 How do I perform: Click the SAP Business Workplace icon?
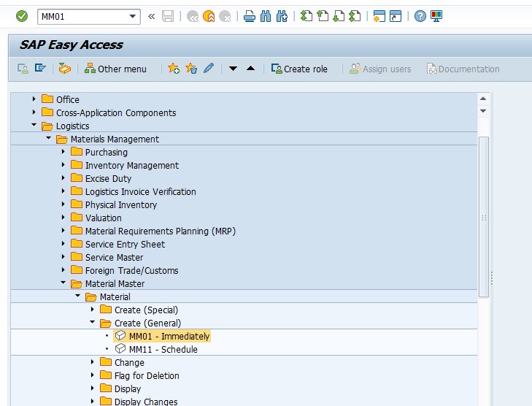tap(64, 68)
